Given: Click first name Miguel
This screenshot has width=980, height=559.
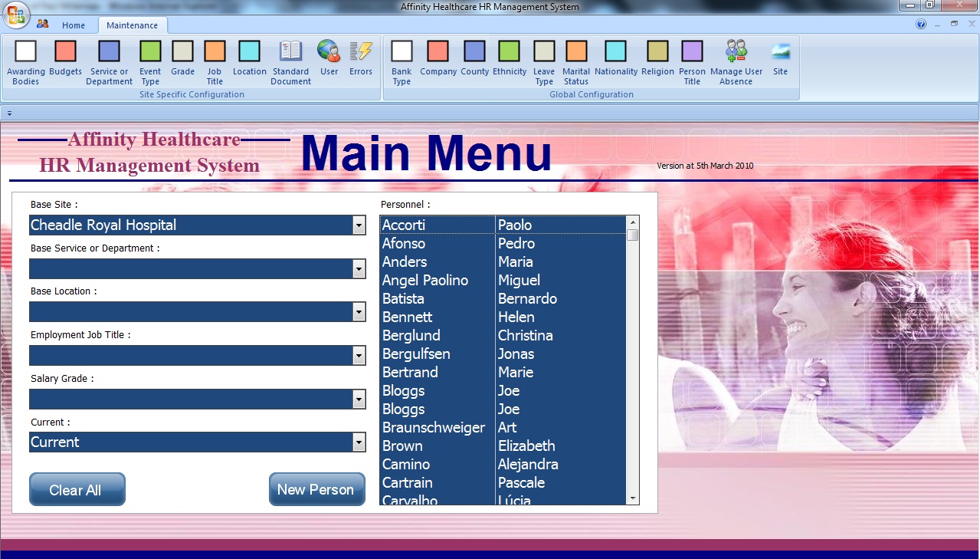Looking at the screenshot, I should click(x=519, y=280).
